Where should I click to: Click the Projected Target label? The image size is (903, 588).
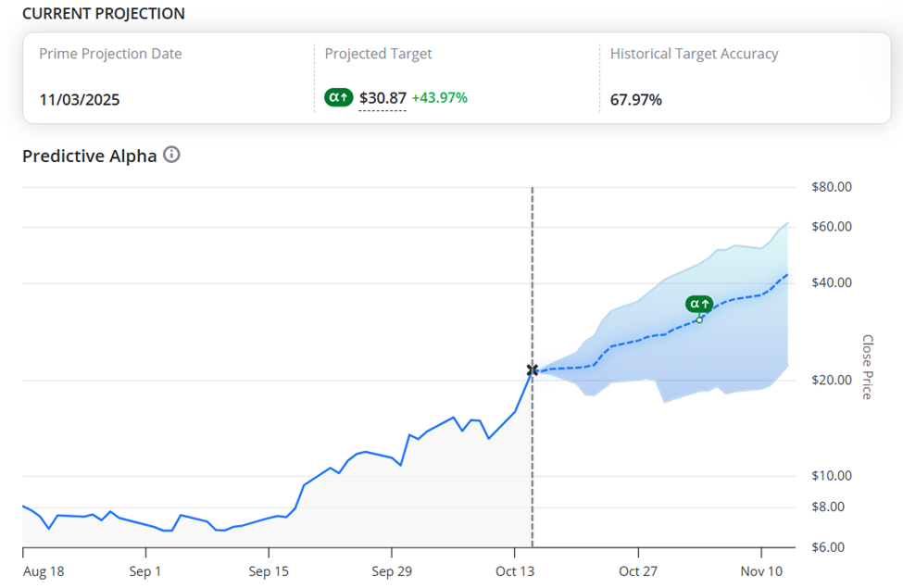(379, 54)
